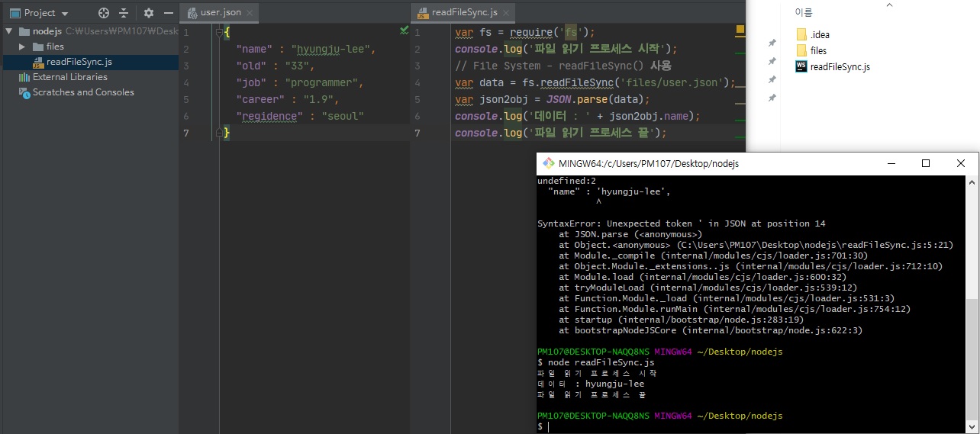Click the WebStorm icon of readFileSync.js in Explorer
The image size is (980, 434).
pos(801,66)
